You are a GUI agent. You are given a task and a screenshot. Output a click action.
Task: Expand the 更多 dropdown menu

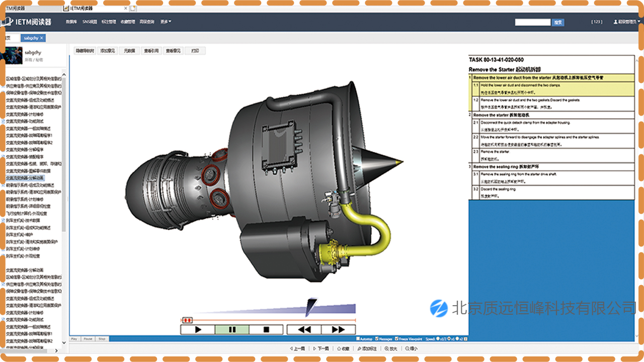(166, 22)
